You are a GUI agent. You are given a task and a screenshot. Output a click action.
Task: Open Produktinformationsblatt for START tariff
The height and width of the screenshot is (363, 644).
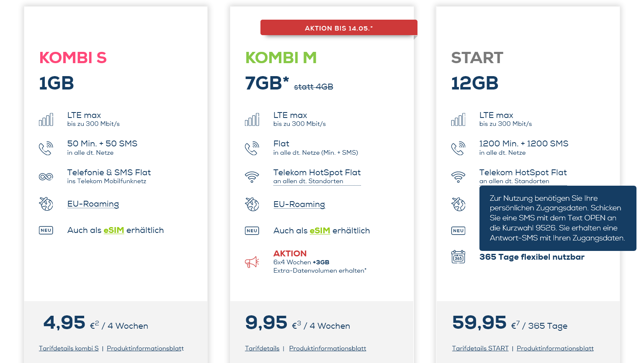click(555, 348)
